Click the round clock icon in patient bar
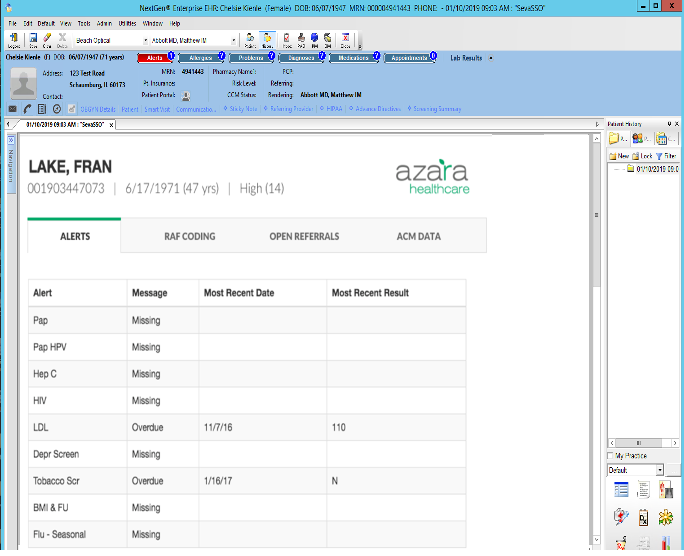684x556 pixels. click(x=57, y=109)
